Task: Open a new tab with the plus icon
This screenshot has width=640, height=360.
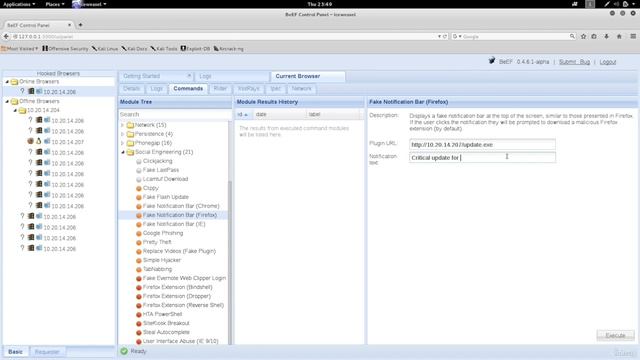Action: pos(80,25)
